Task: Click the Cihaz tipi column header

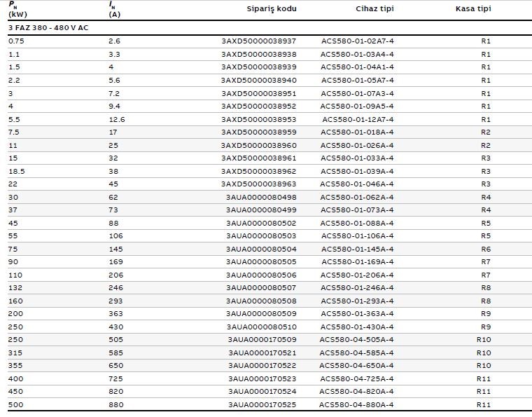Action: click(x=374, y=9)
